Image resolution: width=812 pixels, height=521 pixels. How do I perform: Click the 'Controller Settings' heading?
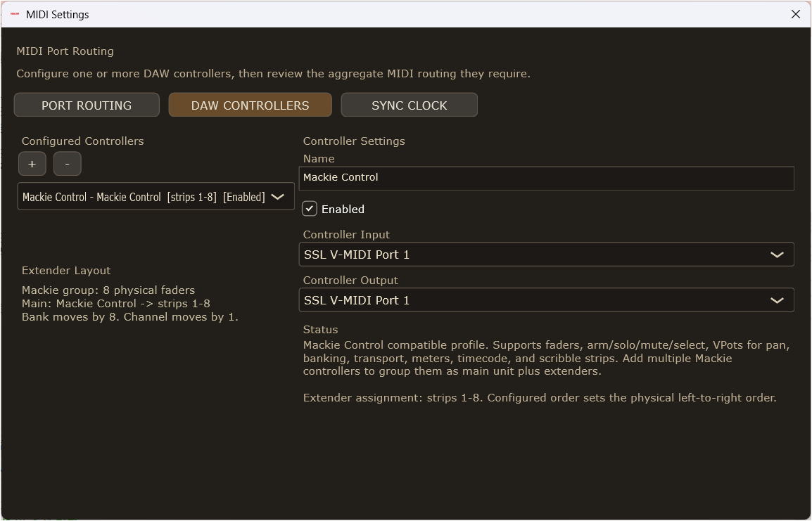tap(354, 141)
